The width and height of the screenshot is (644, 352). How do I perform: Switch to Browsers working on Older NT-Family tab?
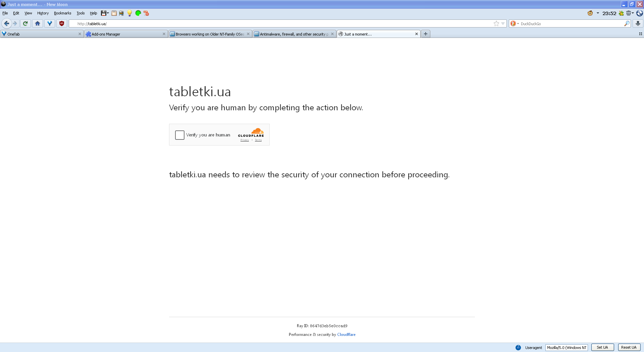tap(210, 34)
